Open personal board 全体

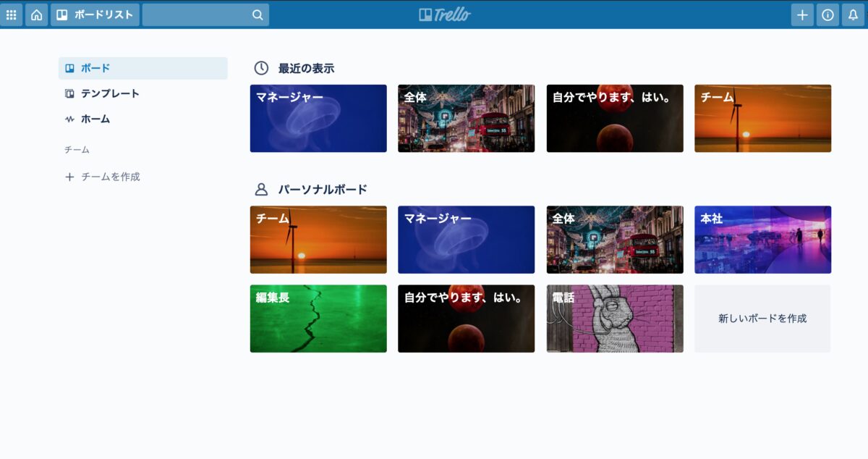(x=615, y=240)
